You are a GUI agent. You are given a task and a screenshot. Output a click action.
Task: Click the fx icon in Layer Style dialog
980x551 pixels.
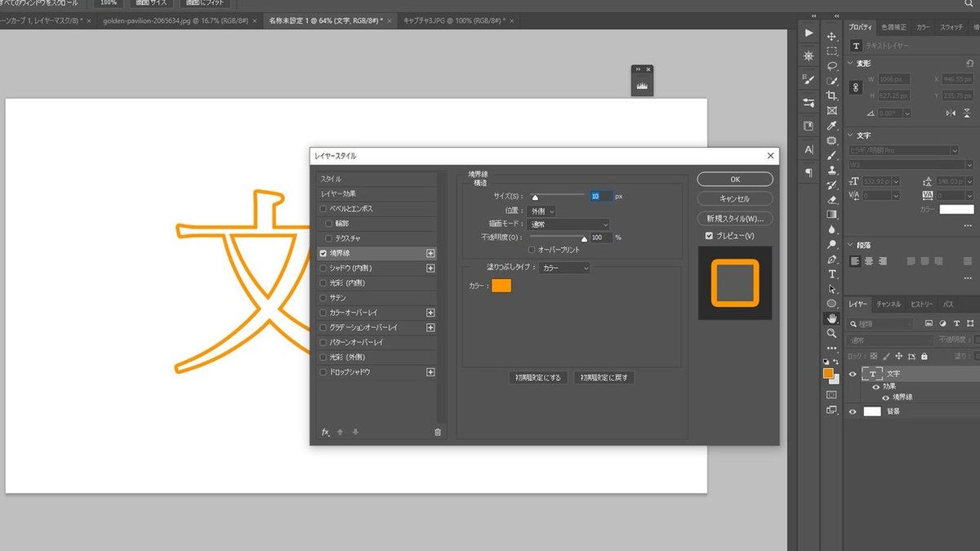[325, 432]
